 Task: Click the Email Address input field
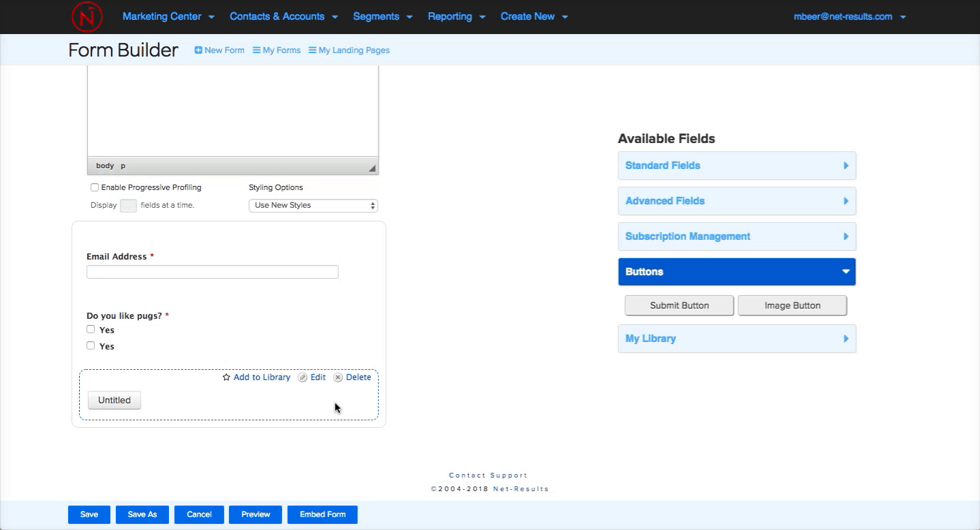(213, 272)
